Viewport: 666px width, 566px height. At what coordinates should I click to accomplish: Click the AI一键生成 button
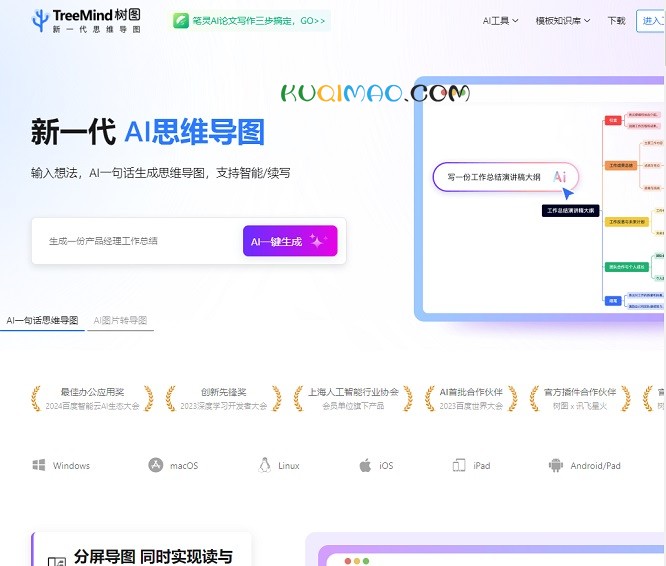coord(290,241)
